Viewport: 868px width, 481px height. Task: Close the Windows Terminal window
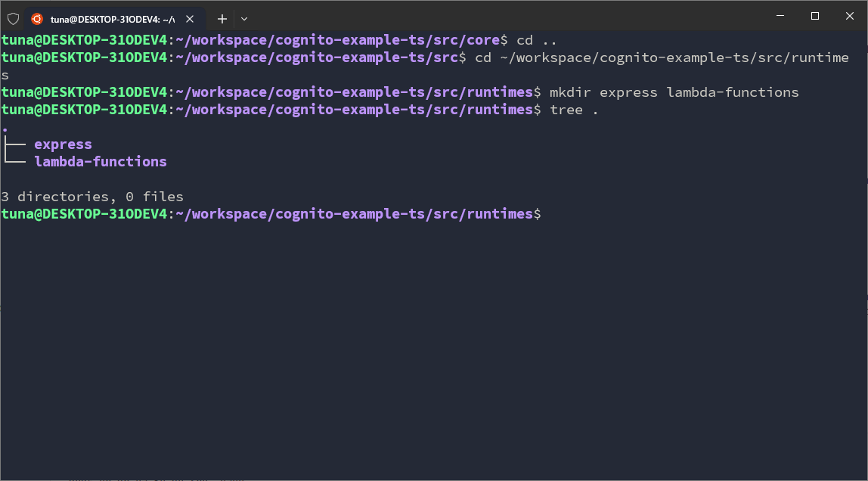850,16
